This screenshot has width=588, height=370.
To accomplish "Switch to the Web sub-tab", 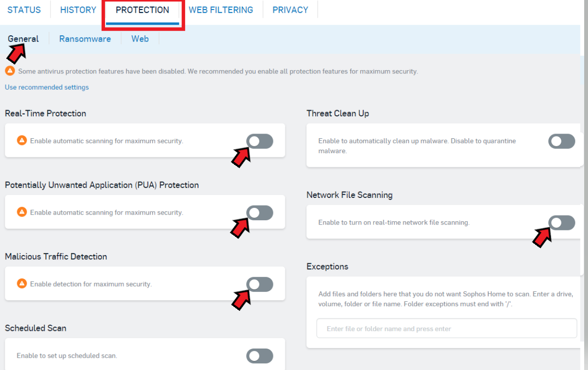I will click(140, 39).
